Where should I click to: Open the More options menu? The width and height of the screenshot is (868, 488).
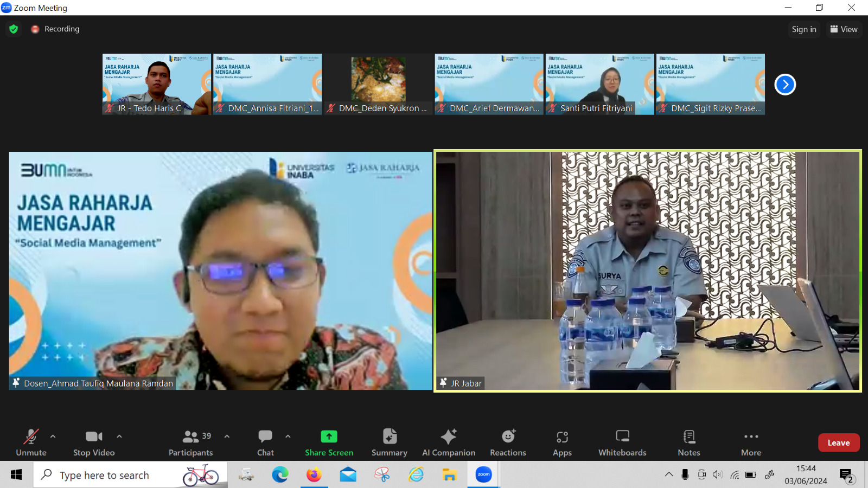(751, 442)
